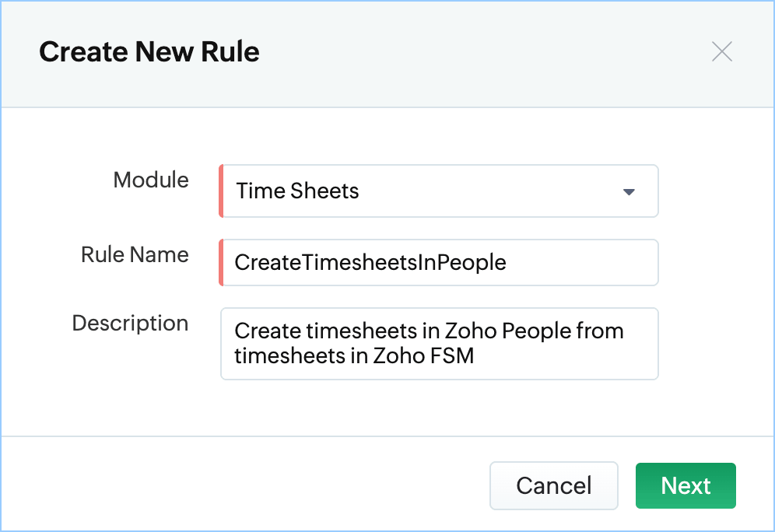This screenshot has width=775, height=532.
Task: Click the red mandatory bar on Rule Name
Action: (221, 262)
